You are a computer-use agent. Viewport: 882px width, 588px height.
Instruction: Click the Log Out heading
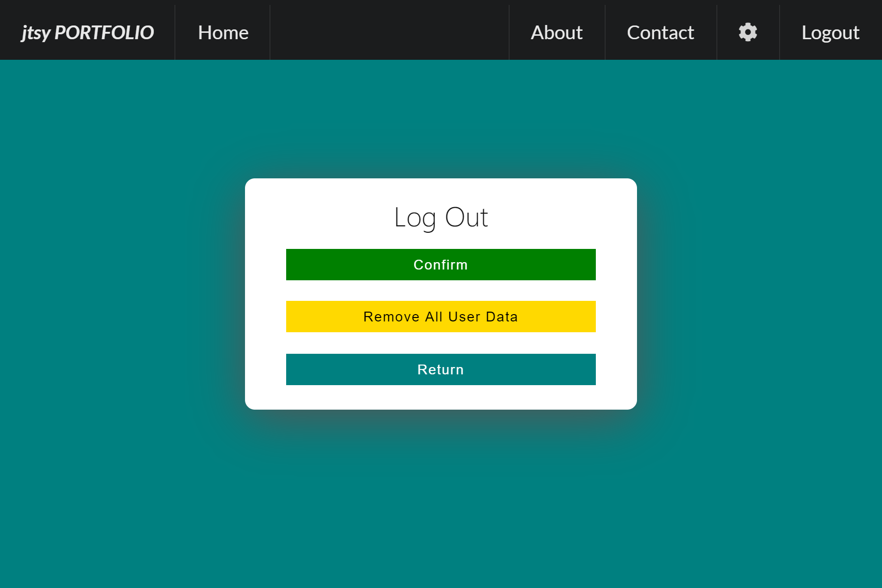tap(441, 218)
